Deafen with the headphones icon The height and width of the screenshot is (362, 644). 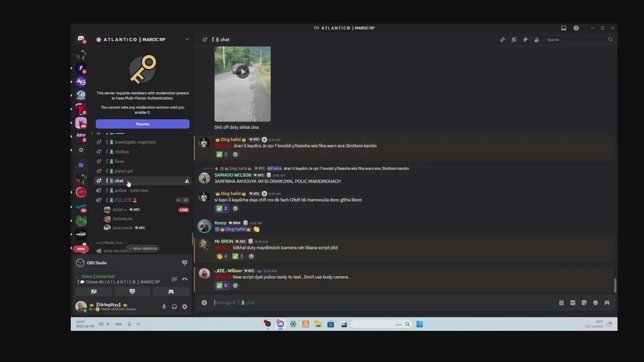pos(174,307)
